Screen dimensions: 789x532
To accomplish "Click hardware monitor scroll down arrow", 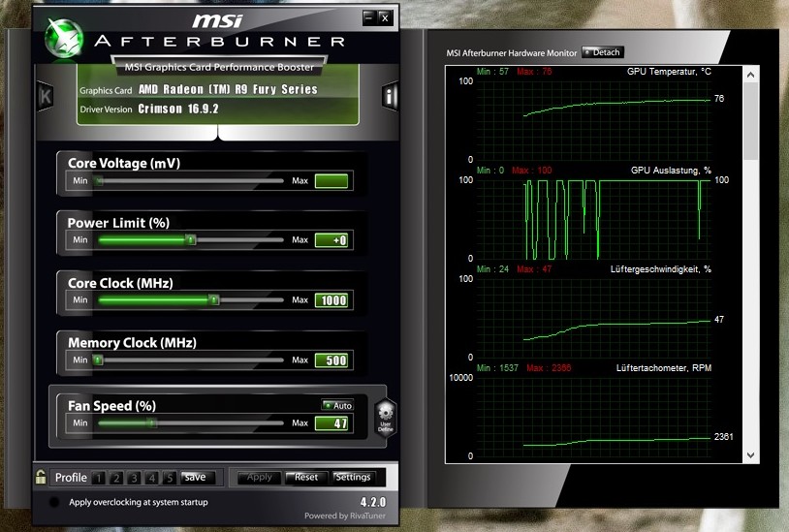I will click(751, 455).
